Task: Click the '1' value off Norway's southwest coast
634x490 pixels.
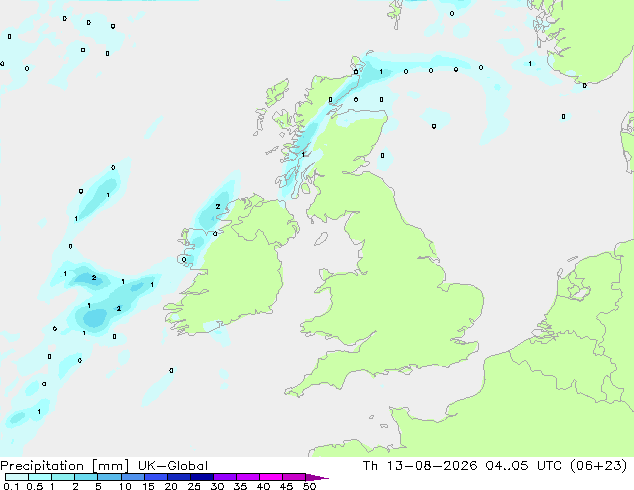Action: point(530,63)
